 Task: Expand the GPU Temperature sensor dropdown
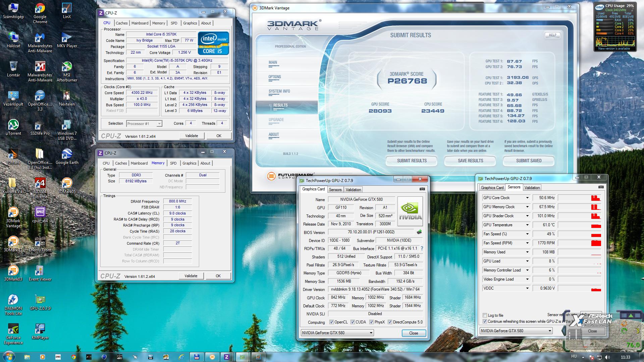(527, 225)
